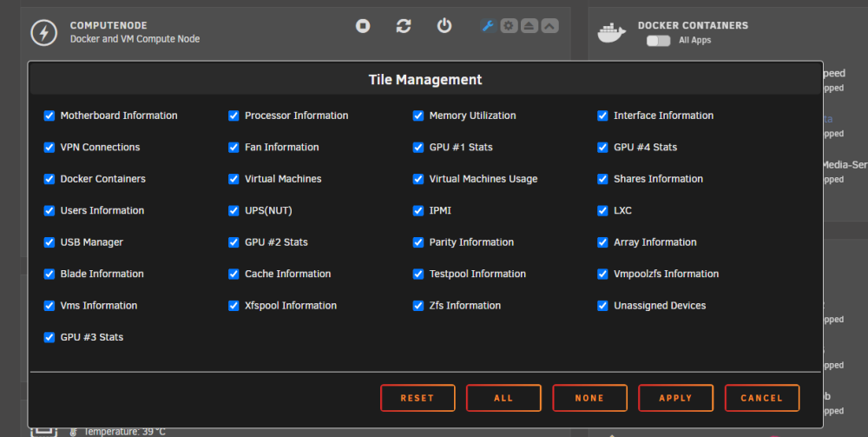Image resolution: width=868 pixels, height=437 pixels.
Task: Choose the NONE button
Action: (589, 398)
